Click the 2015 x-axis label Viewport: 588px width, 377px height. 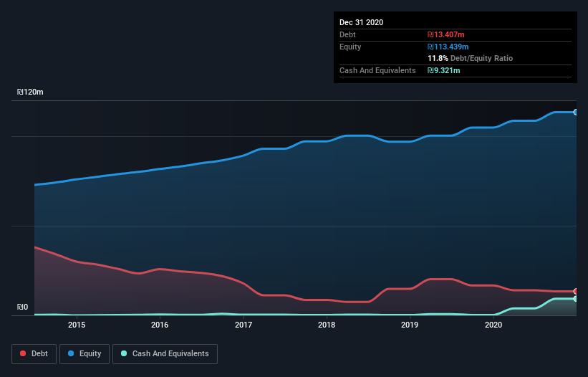pos(77,325)
